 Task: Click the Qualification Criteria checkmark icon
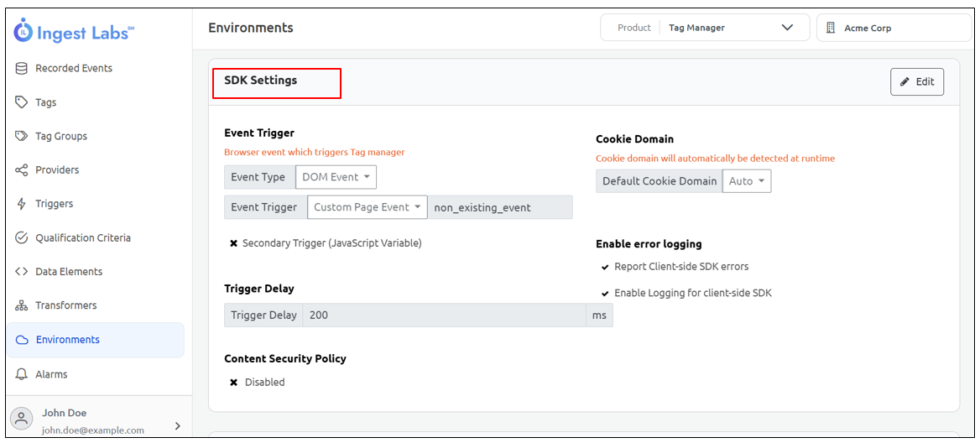coord(22,237)
